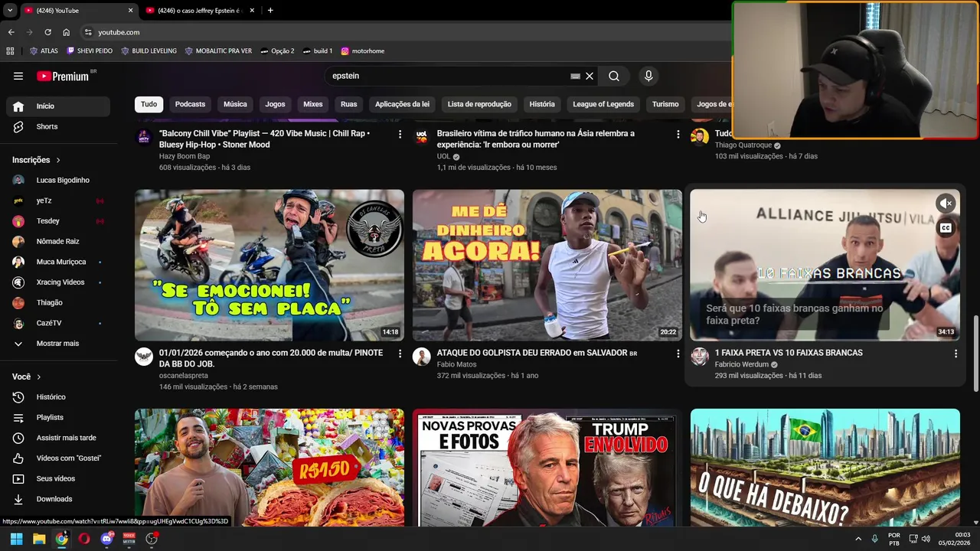This screenshot has width=980, height=551.
Task: Open Tesdey channel subscription
Action: pos(58,221)
